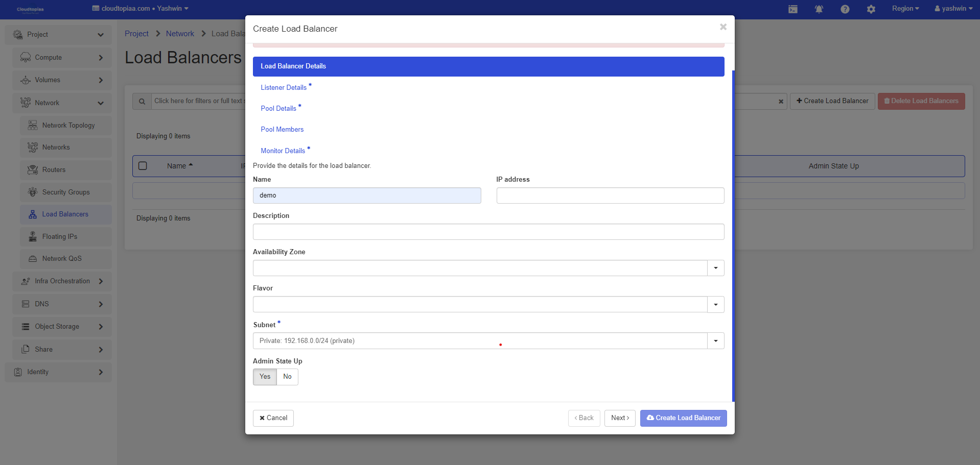980x465 pixels.
Task: Click the Routers sidebar icon
Action: click(x=33, y=170)
